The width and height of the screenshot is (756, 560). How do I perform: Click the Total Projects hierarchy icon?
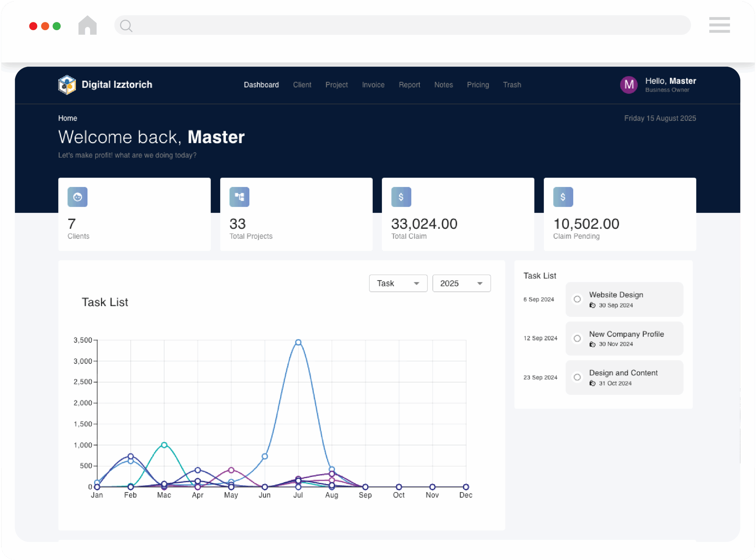click(x=239, y=197)
